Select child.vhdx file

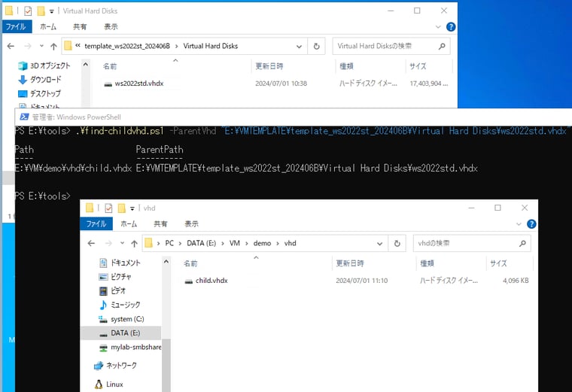point(211,281)
